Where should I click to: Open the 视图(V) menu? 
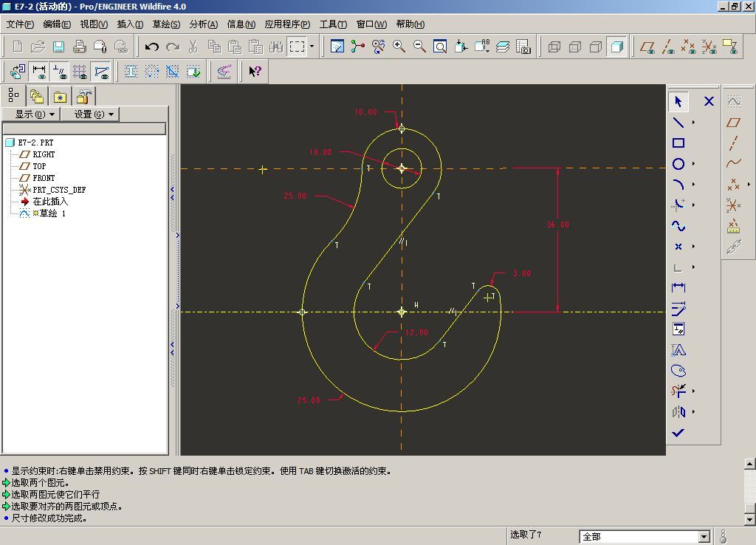[x=94, y=24]
